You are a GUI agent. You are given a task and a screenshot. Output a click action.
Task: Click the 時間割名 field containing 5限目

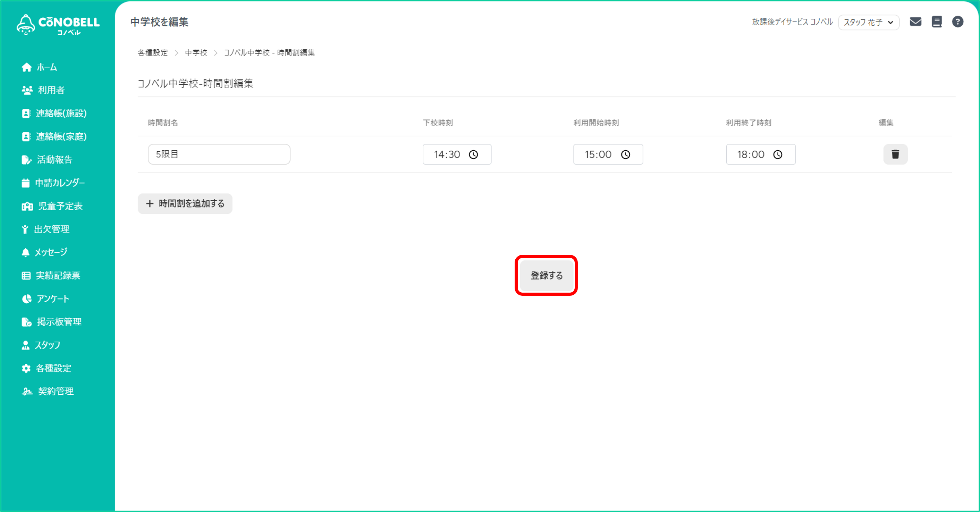pos(219,154)
